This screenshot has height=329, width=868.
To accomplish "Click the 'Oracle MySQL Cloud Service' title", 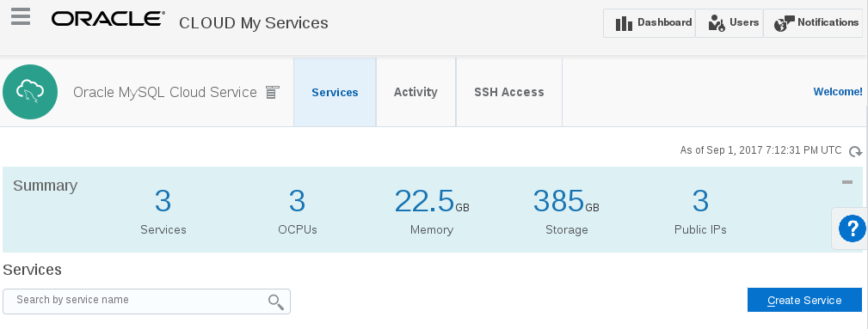I will pyautogui.click(x=165, y=92).
